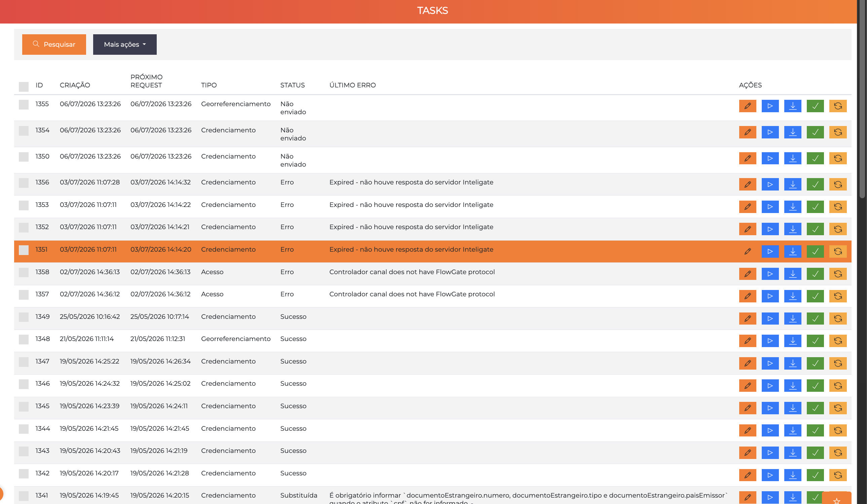Screen dimensions: 867x504
Task: Click the play icon in row 1352
Action: (x=770, y=229)
